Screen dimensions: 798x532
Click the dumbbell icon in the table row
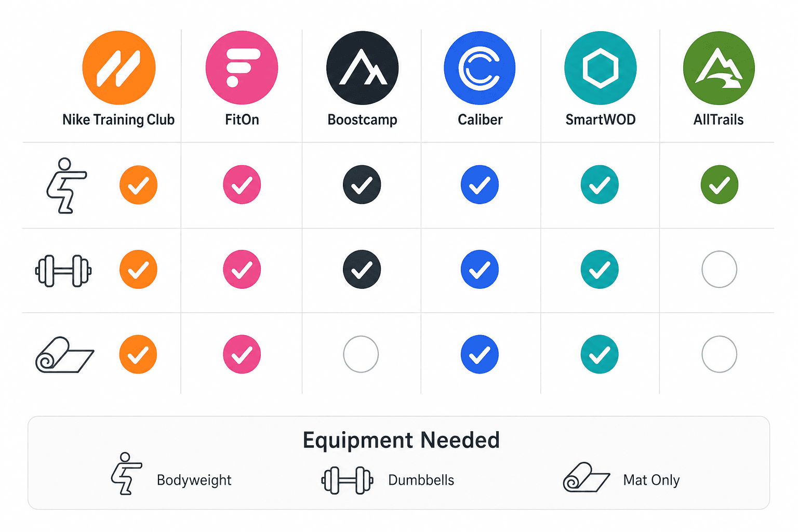click(63, 271)
